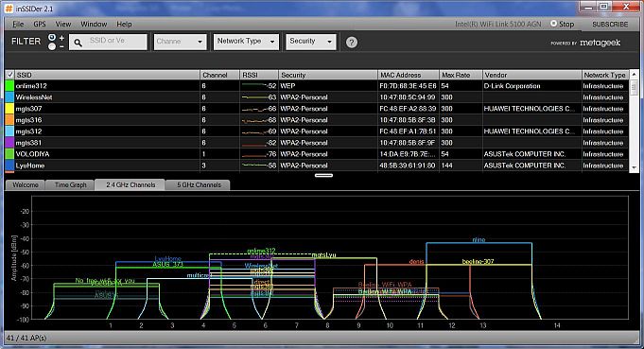Select the minus filter radio button
The width and height of the screenshot is (644, 349).
52,46
